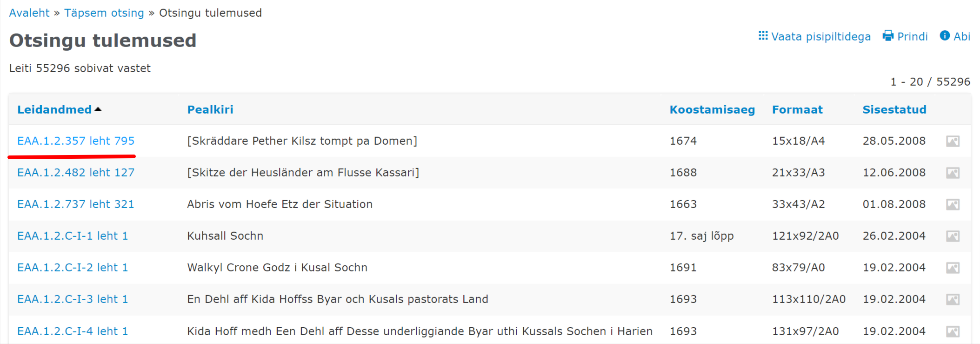Image resolution: width=980 pixels, height=344 pixels.
Task: Sort table by Sisestatud column
Action: coord(894,109)
